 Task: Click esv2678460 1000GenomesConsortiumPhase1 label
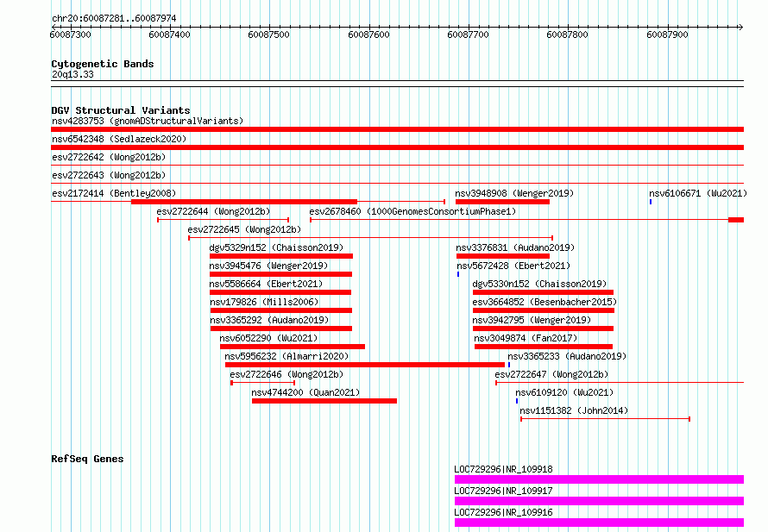tap(412, 211)
